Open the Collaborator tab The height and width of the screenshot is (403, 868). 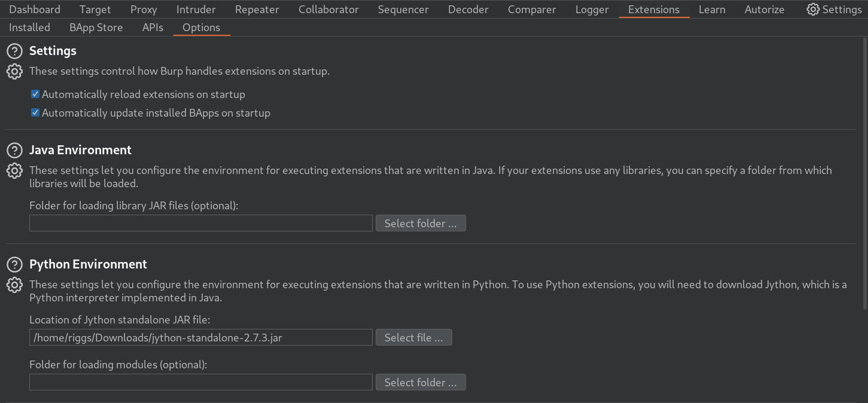point(328,10)
